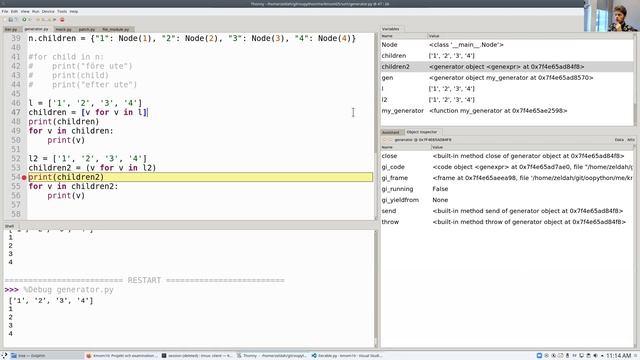Click the %Debug generator.py shell command

coord(69,290)
